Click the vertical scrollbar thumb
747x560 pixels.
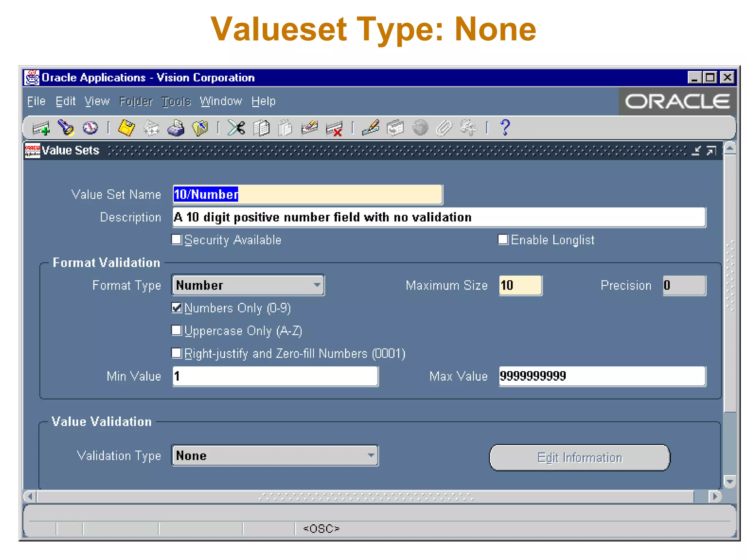tap(730, 284)
